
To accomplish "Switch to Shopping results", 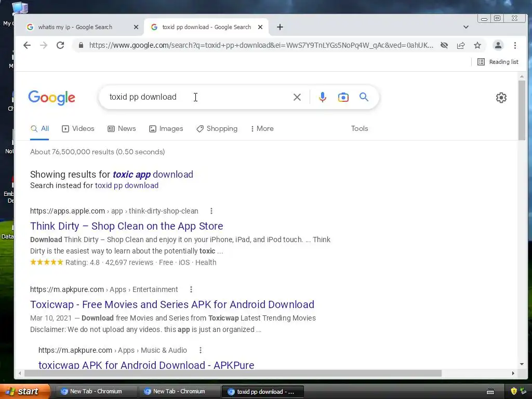I will [217, 129].
